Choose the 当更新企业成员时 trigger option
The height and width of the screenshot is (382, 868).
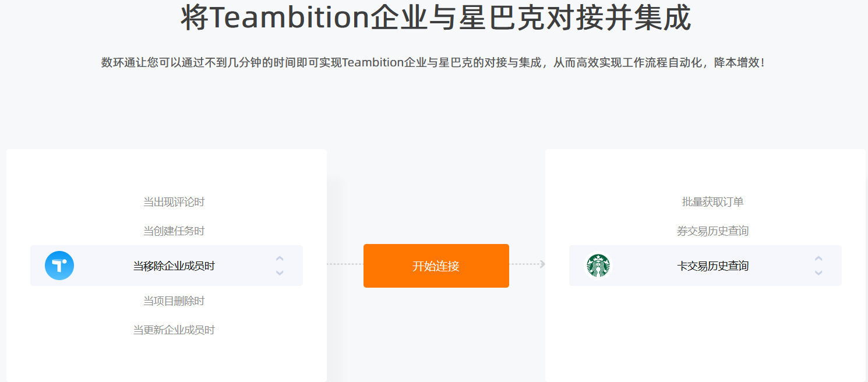tap(174, 330)
